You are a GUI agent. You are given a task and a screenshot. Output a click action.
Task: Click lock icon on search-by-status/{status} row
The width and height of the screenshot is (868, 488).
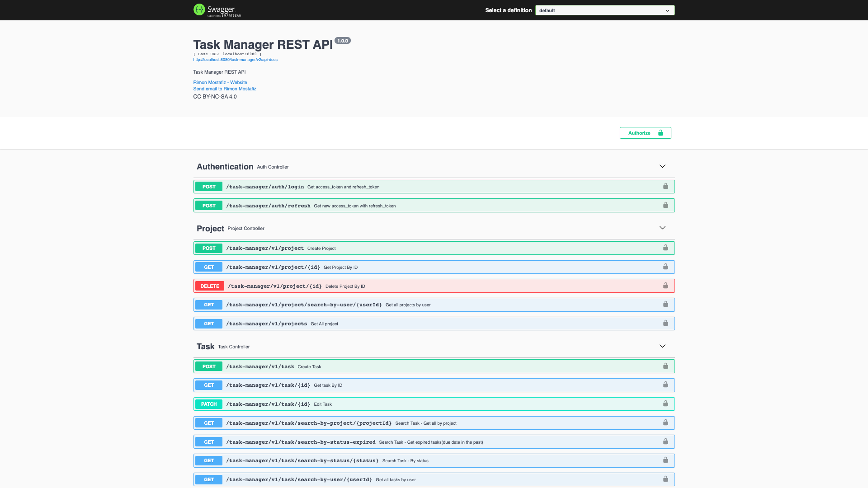click(665, 460)
